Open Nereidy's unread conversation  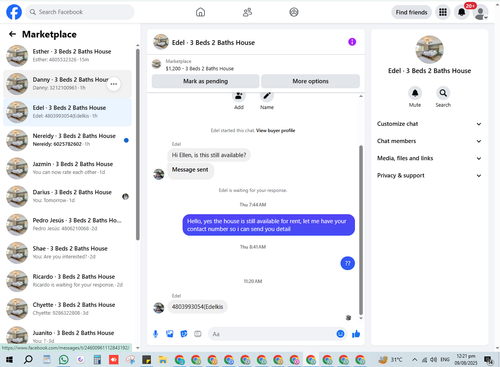coord(67,140)
